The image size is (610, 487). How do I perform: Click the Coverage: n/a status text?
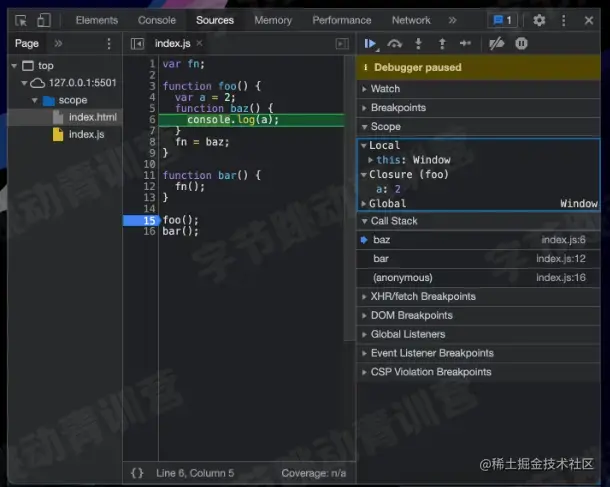click(314, 473)
